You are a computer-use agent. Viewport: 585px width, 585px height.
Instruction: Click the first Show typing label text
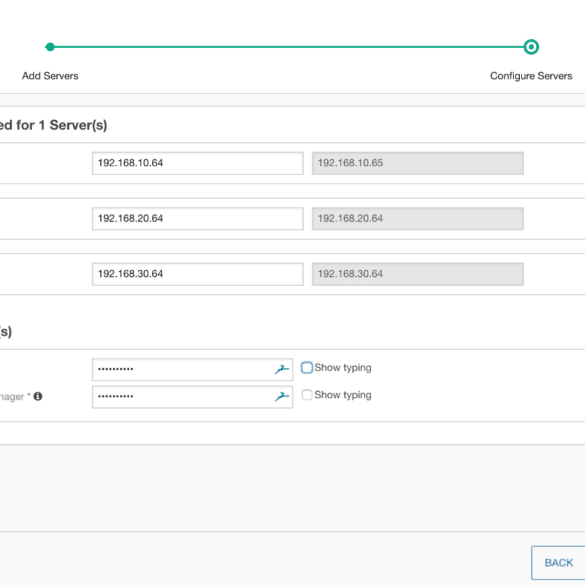tap(343, 368)
